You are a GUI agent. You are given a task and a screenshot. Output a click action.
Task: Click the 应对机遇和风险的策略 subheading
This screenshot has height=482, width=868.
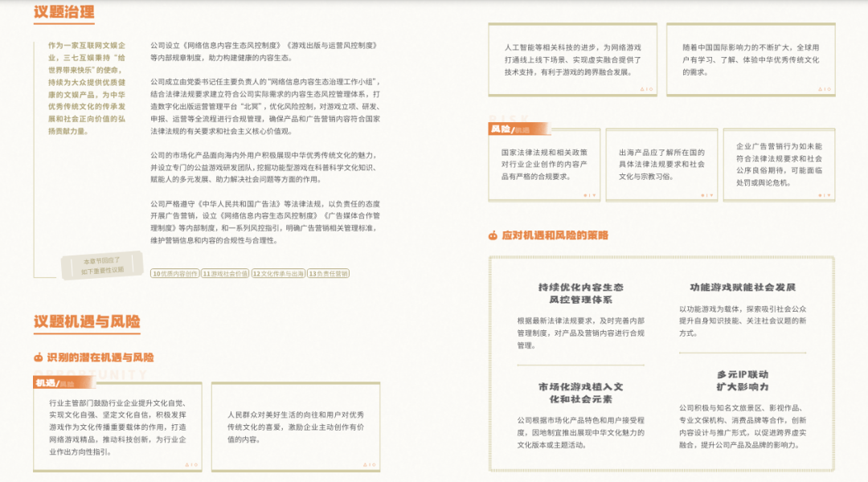click(555, 235)
